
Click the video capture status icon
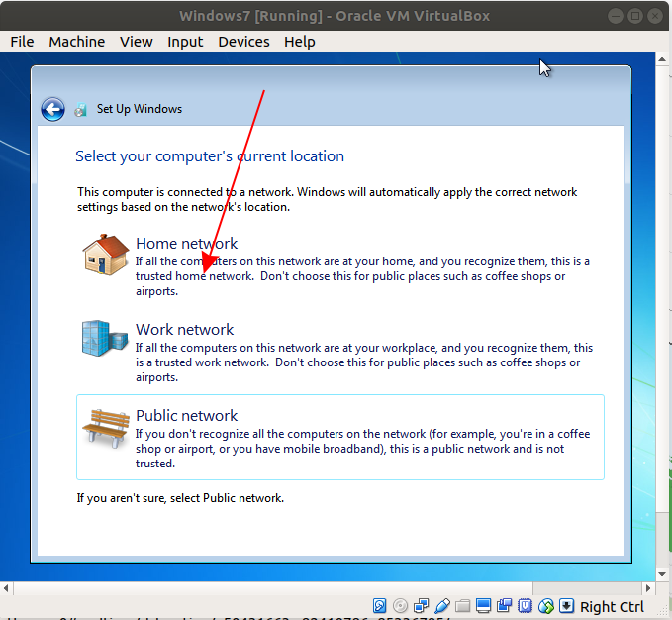click(x=504, y=606)
